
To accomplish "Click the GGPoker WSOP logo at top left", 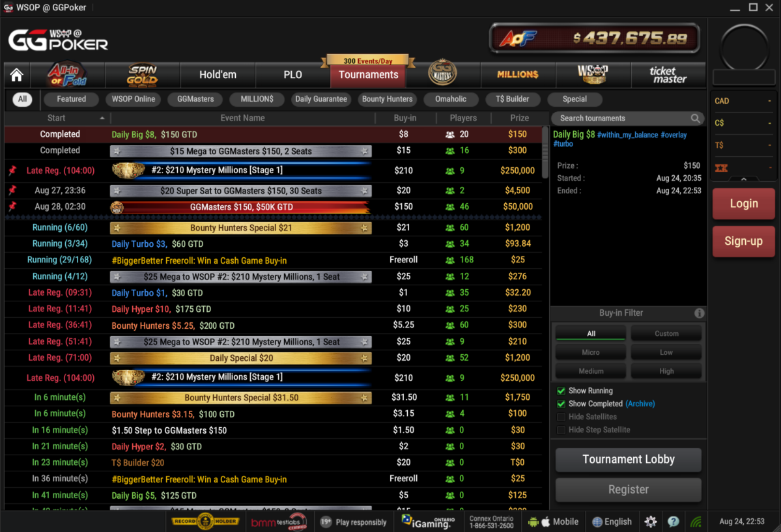I will (x=58, y=40).
